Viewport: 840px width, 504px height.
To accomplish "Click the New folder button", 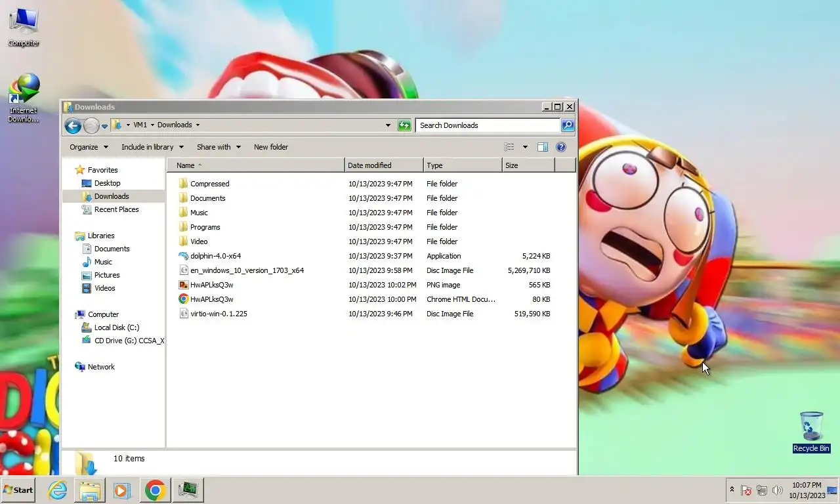I will click(271, 147).
